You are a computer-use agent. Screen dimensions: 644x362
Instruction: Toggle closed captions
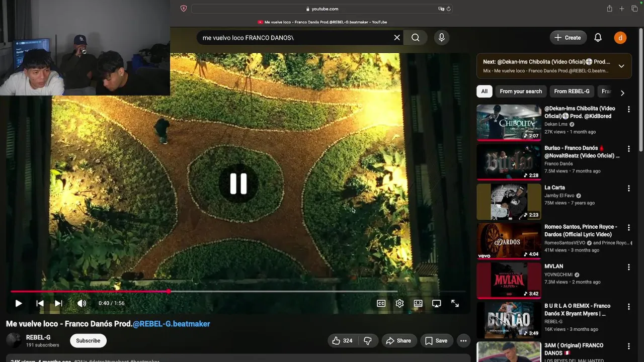pos(381,303)
